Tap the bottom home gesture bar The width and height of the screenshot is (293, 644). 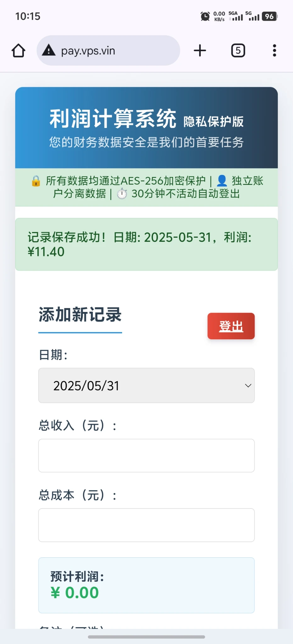[x=146, y=637]
